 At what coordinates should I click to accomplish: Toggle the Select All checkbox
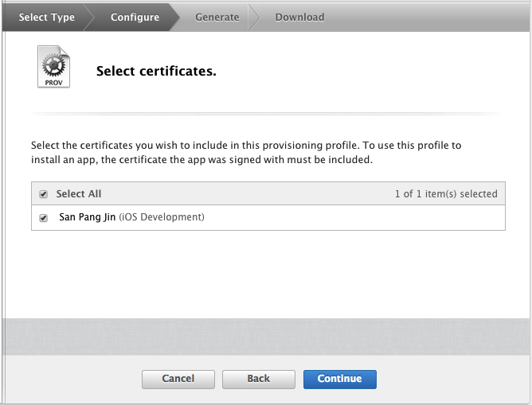point(44,194)
